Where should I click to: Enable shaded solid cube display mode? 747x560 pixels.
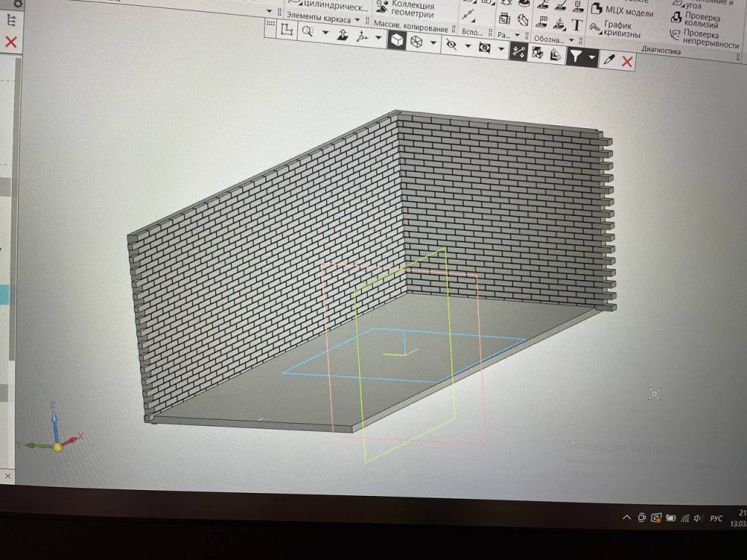tap(396, 40)
